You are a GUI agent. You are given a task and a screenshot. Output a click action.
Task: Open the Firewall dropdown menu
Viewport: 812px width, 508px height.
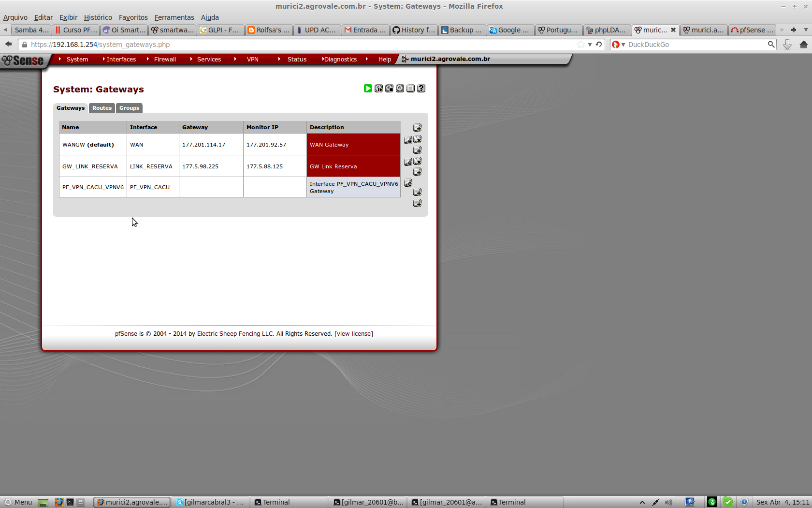[x=165, y=60]
